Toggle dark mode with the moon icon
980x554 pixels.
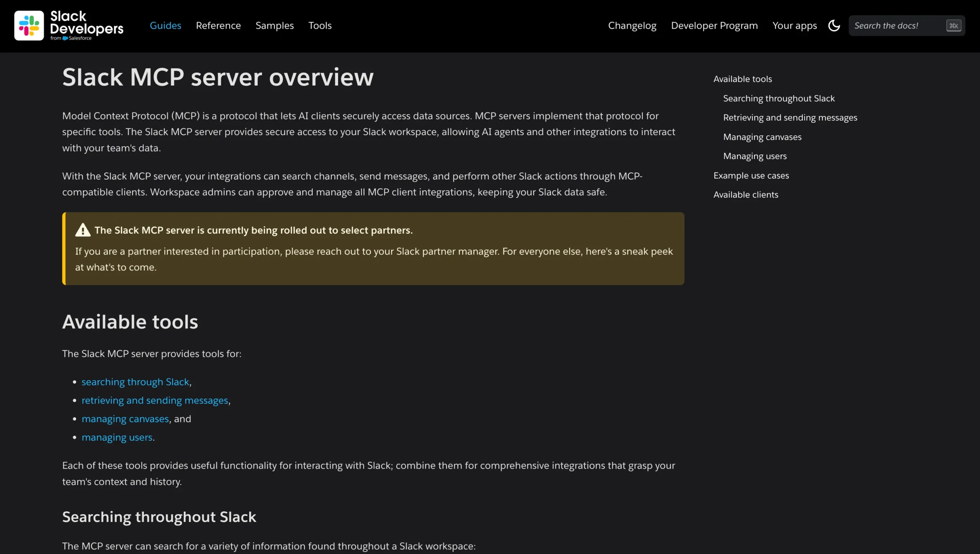point(834,25)
